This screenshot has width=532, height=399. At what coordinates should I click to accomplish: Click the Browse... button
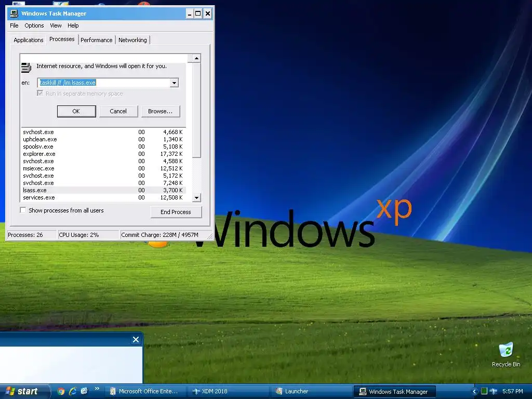point(160,111)
